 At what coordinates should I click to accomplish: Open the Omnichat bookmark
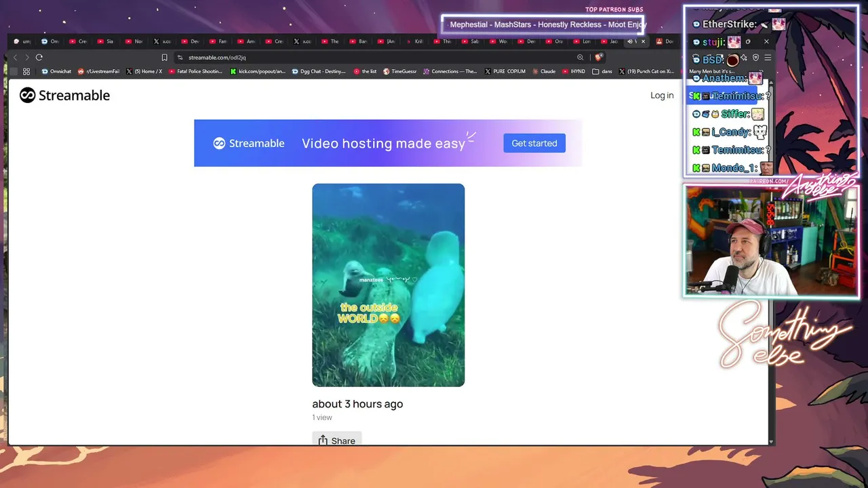tap(56, 71)
